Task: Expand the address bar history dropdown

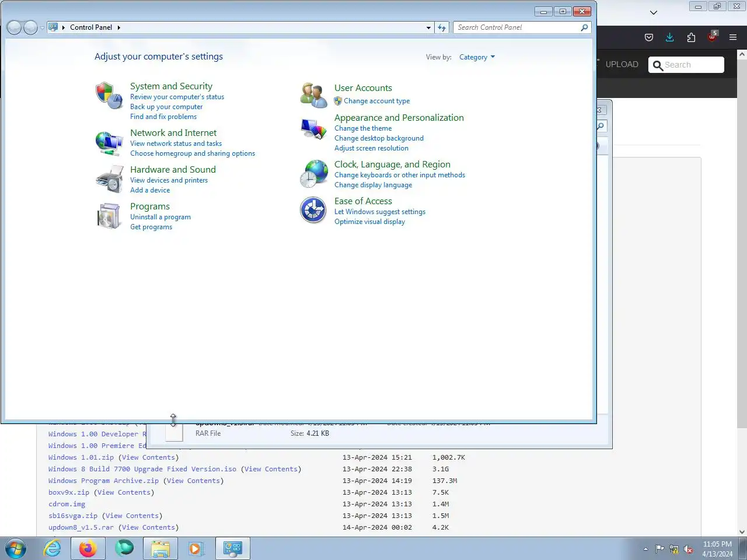Action: (x=428, y=27)
